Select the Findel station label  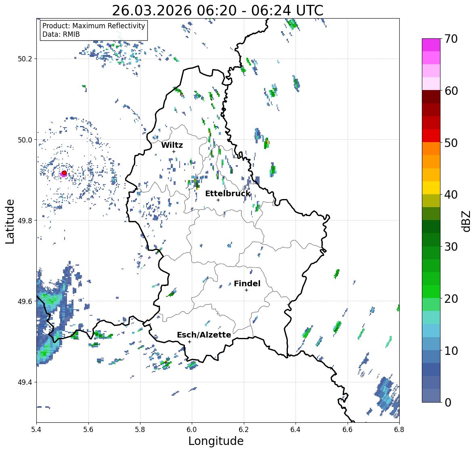(247, 283)
